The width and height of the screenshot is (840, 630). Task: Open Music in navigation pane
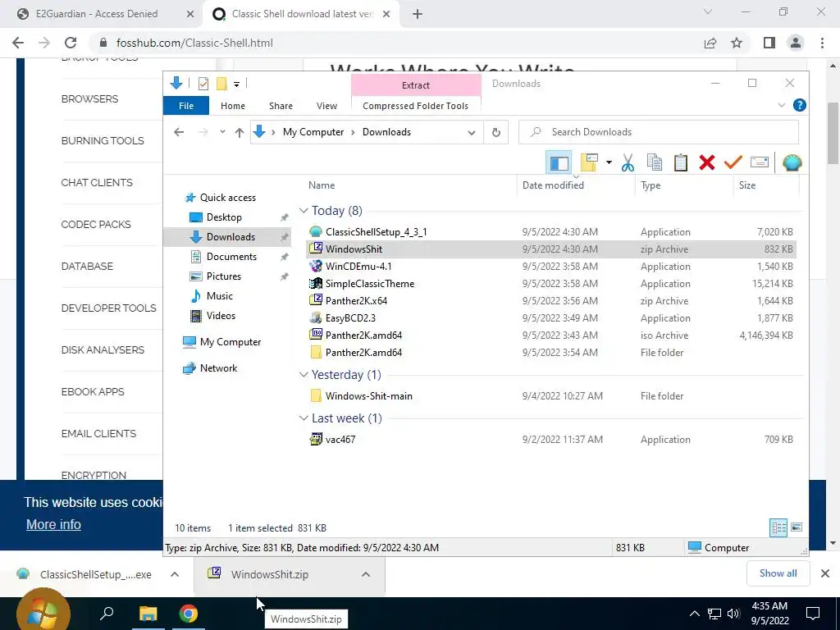(x=219, y=295)
